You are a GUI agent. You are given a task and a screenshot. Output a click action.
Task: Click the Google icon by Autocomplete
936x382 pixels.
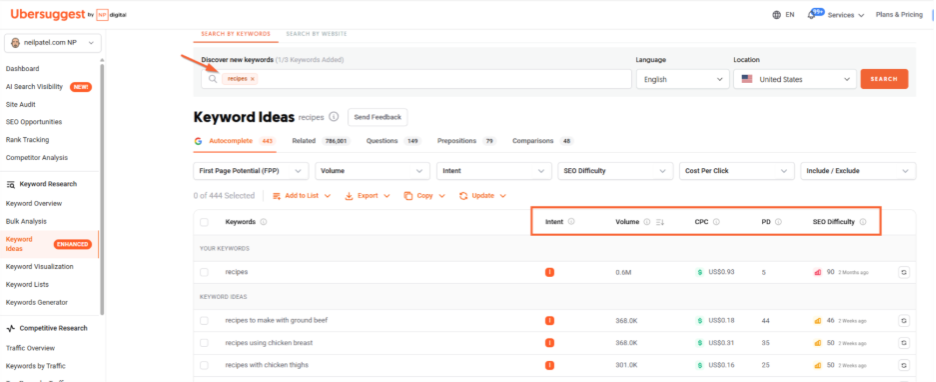click(198, 141)
